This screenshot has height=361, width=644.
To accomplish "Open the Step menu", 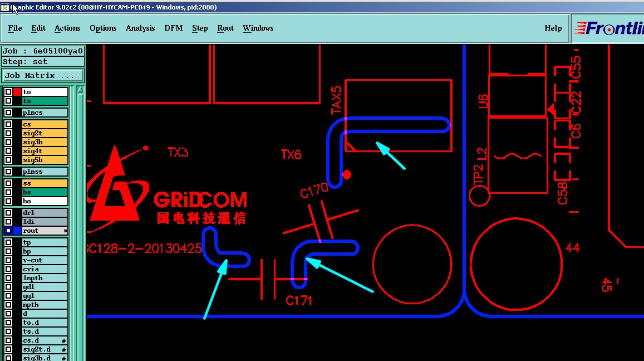I will click(200, 28).
